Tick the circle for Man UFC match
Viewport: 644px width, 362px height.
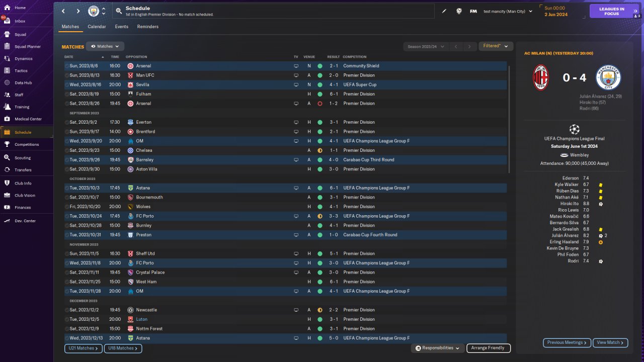[67, 75]
